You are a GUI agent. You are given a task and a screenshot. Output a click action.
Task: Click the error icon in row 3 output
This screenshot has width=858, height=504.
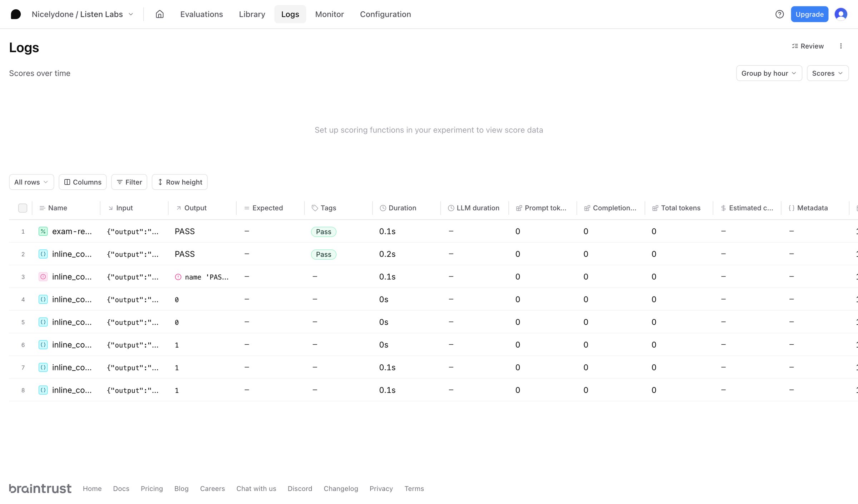(178, 277)
